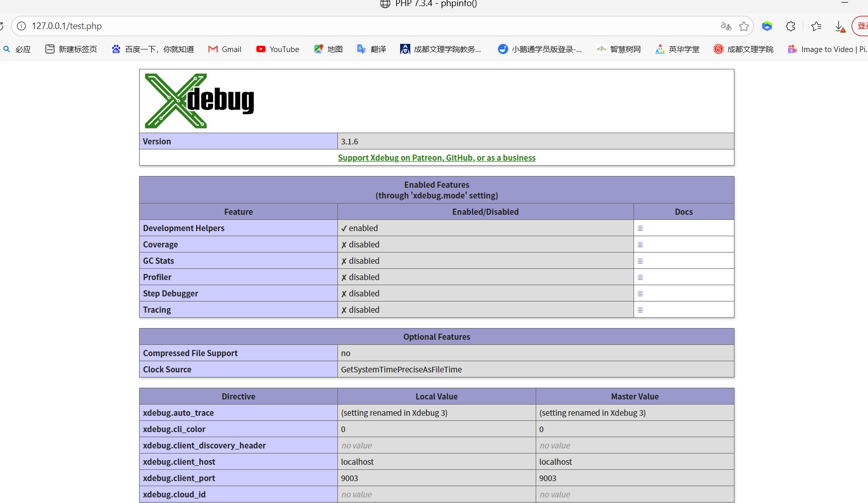This screenshot has width=868, height=503.
Task: Click the Development Helpers feature label
Action: [x=183, y=228]
